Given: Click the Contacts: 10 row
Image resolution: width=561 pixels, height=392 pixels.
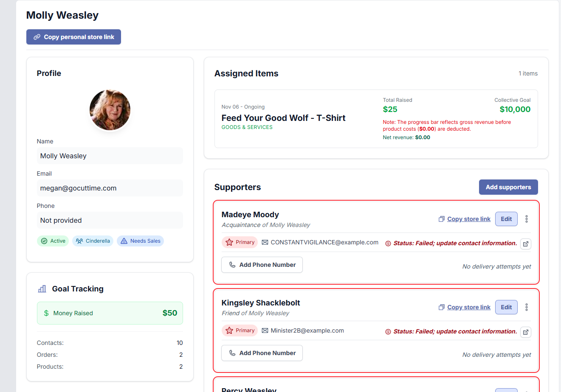Looking at the screenshot, I should click(110, 343).
